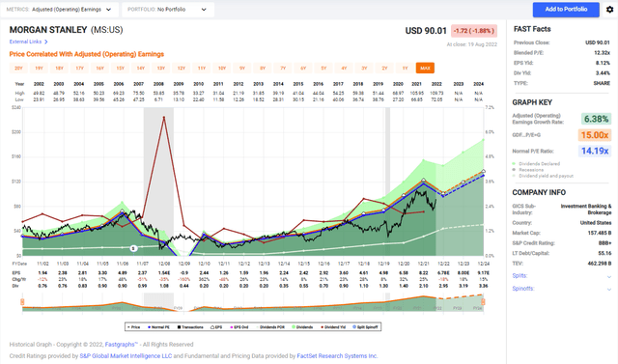Click the S&P Credit Rating BBB+ value

click(x=604, y=243)
